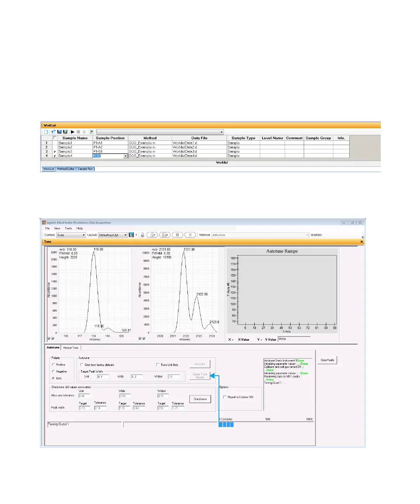
Task: Open the File menu
Action: [x=47, y=228]
